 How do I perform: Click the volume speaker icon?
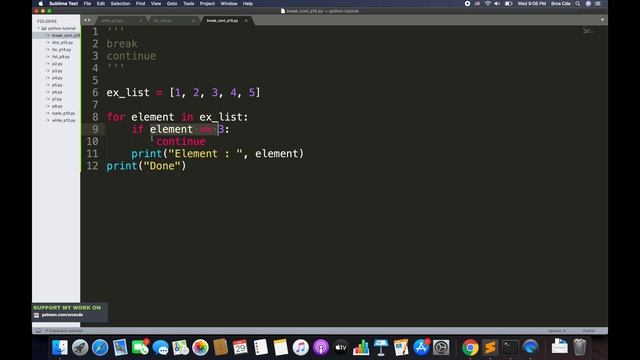pyautogui.click(x=497, y=3)
